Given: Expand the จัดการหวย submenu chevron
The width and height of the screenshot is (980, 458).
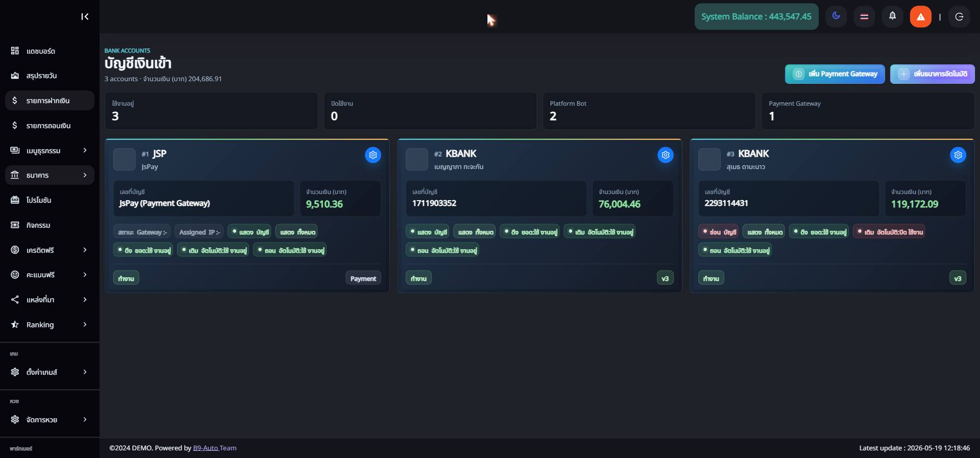Looking at the screenshot, I should [x=85, y=419].
